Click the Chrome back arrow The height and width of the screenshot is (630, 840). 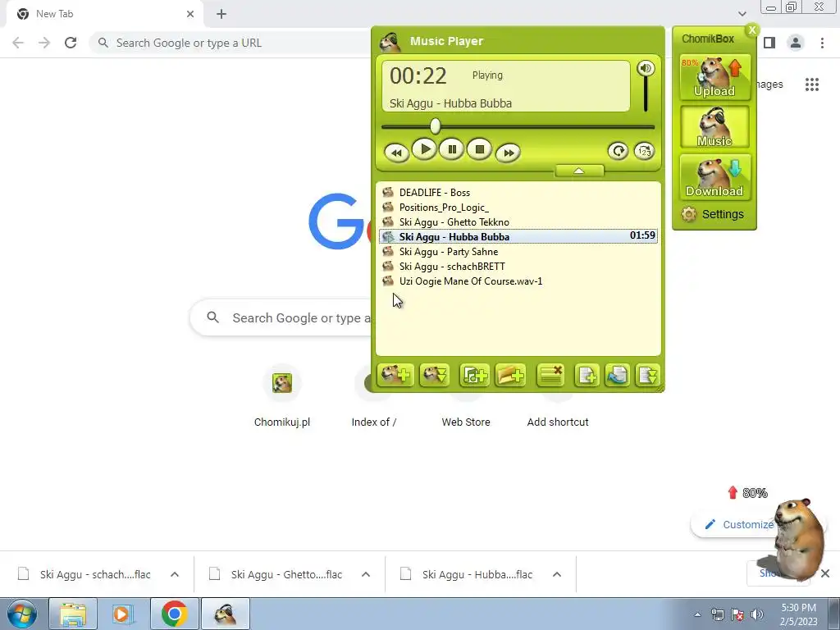point(18,43)
